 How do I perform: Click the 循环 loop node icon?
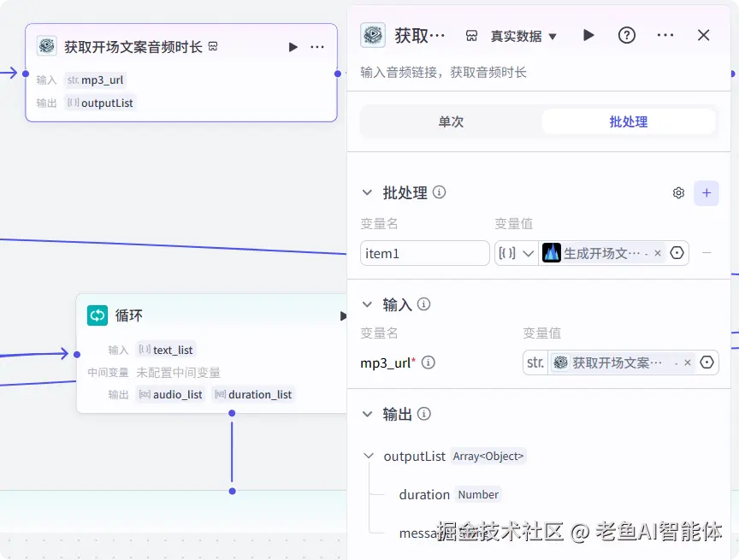[98, 315]
